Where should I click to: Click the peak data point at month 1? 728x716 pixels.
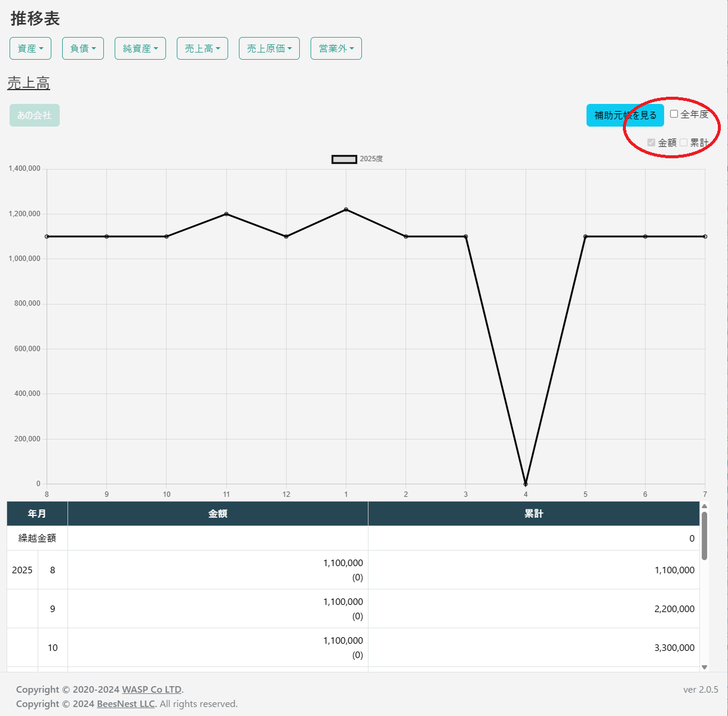pos(346,210)
